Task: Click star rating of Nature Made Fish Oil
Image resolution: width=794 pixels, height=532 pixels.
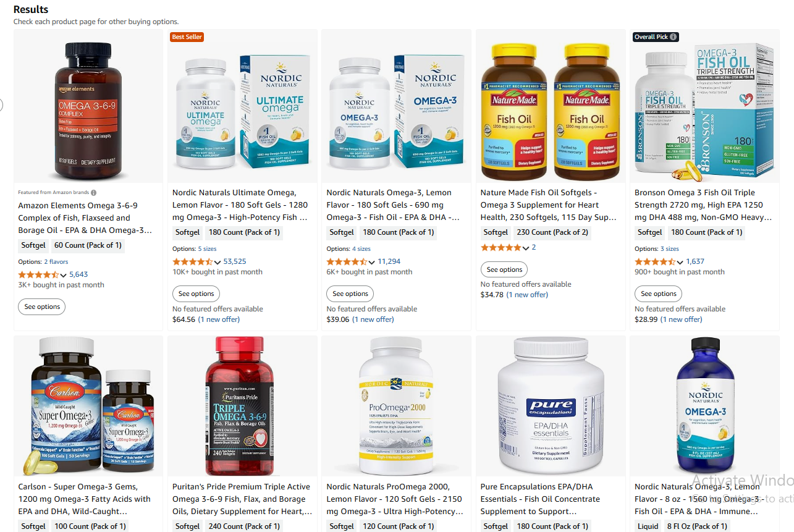Action: point(501,248)
